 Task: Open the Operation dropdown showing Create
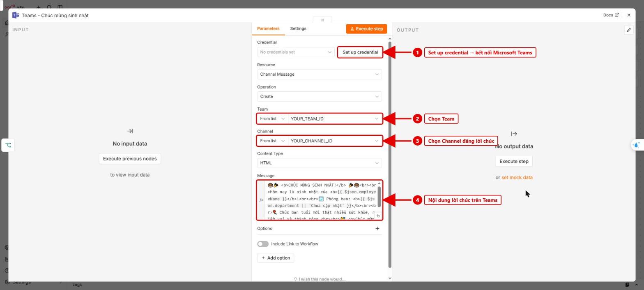pyautogui.click(x=319, y=96)
